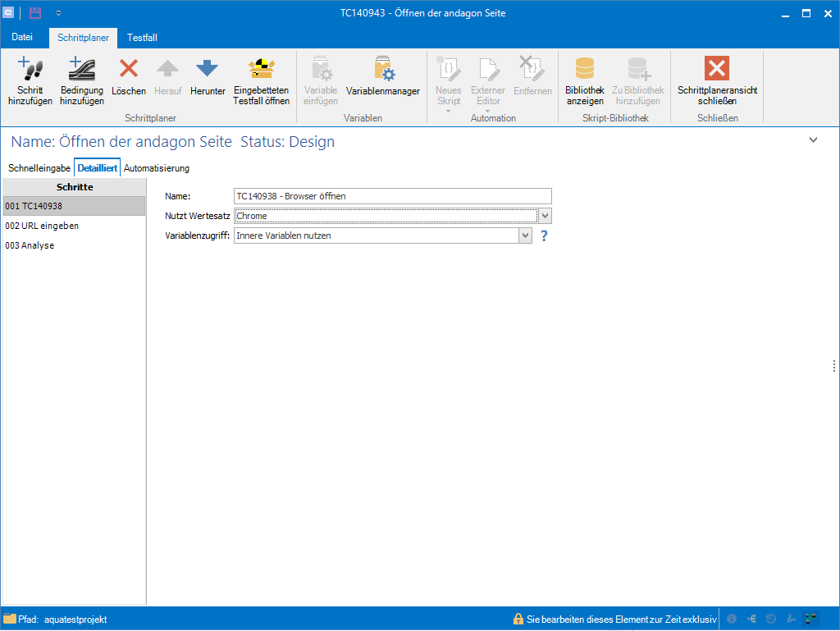Open the Variablenzugriff dropdown arrow
Viewport: 840px width, 631px height.
[x=526, y=235]
